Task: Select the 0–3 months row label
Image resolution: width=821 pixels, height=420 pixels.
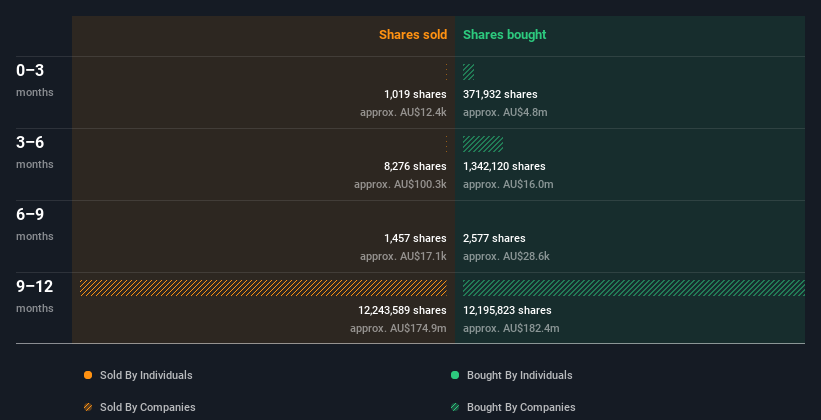Action: 35,80
